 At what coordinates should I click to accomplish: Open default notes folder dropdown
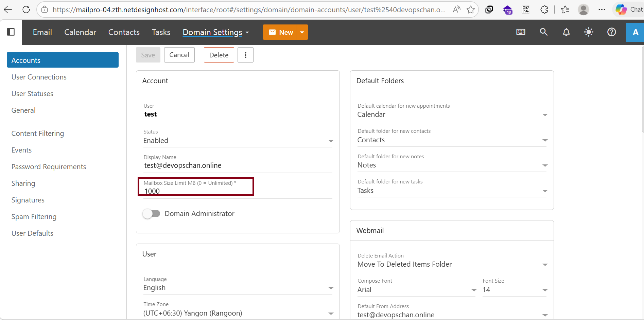pyautogui.click(x=452, y=165)
